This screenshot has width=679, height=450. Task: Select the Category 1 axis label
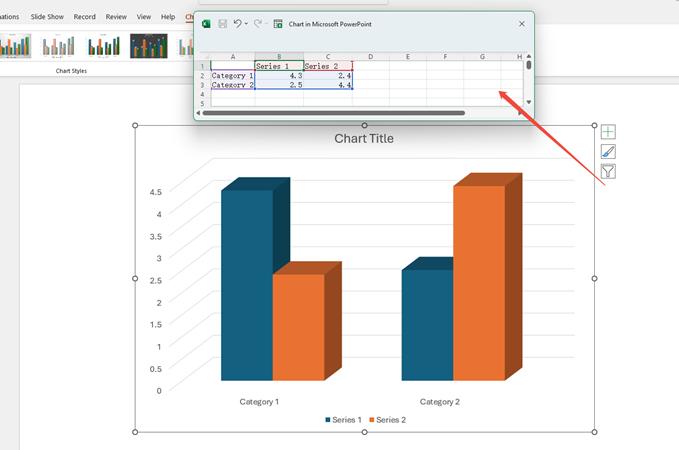click(259, 402)
